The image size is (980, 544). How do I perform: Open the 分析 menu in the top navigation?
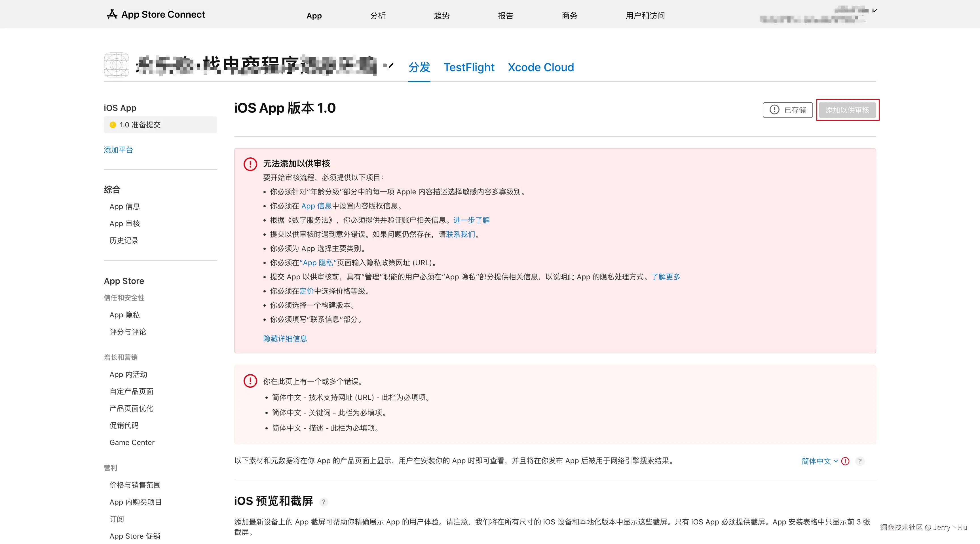point(378,16)
